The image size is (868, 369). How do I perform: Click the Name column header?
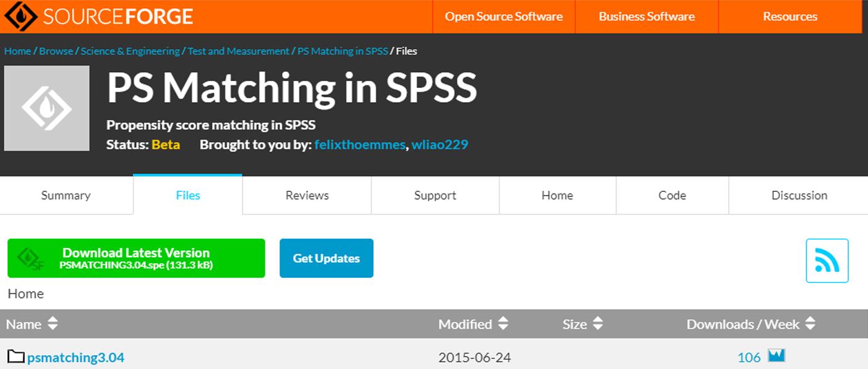24,324
